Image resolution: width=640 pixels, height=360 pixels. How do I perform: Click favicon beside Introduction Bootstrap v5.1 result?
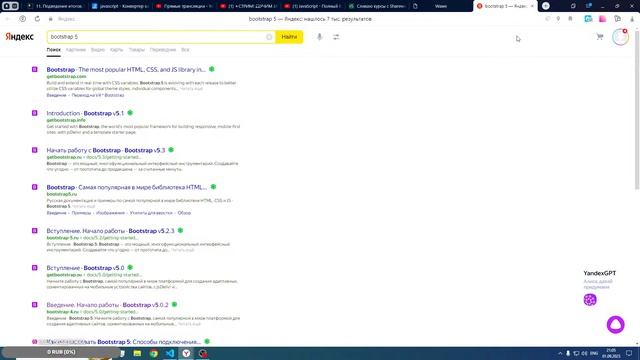[35, 113]
